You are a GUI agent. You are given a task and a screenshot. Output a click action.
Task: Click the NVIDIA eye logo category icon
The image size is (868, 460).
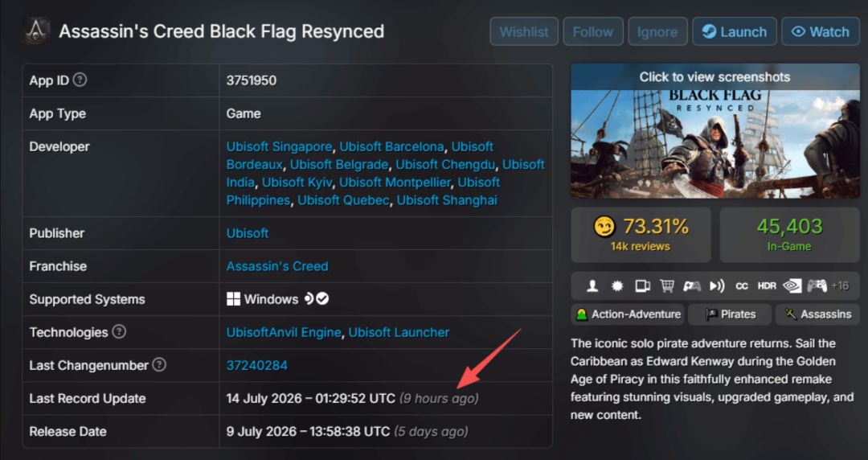point(792,286)
